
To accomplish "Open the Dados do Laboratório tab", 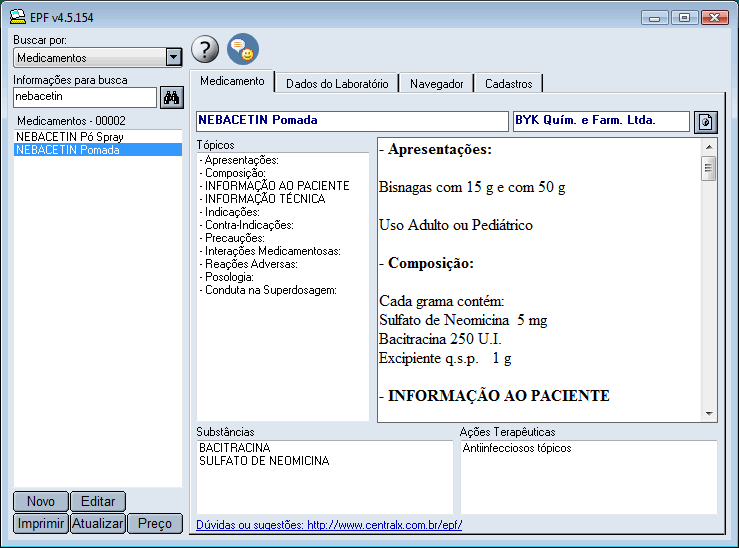I will [337, 84].
